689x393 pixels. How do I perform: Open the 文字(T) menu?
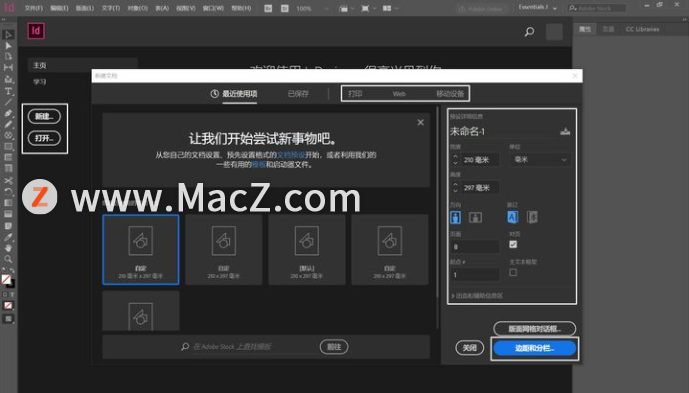111,8
